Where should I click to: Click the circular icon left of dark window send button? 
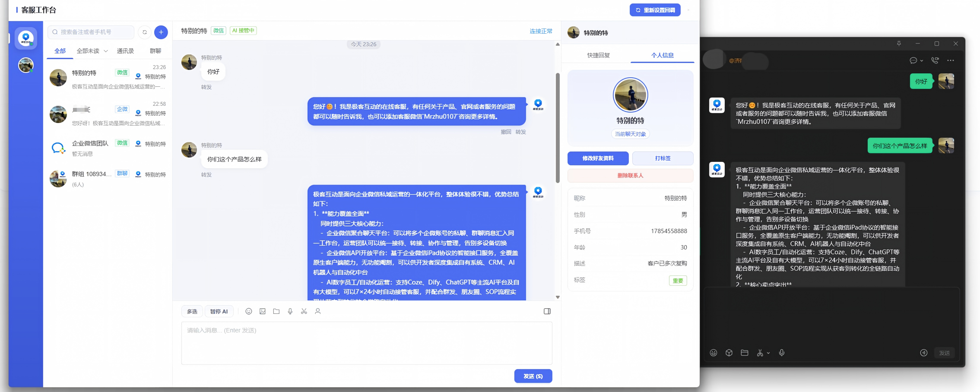pos(924,353)
